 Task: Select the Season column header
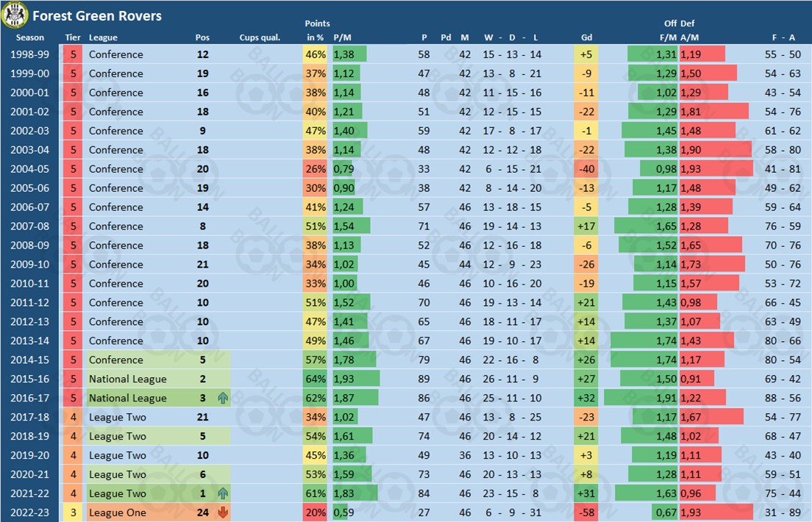click(30, 37)
